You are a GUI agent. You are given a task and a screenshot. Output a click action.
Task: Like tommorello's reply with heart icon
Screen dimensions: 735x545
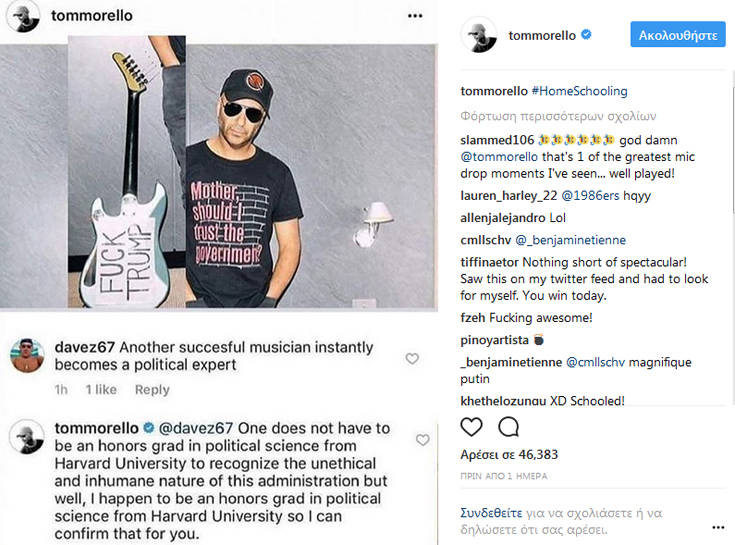pyautogui.click(x=422, y=440)
